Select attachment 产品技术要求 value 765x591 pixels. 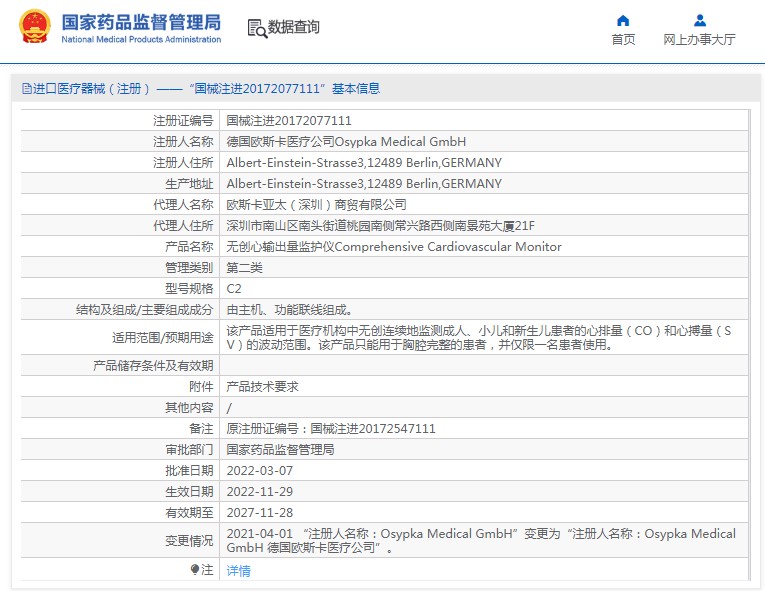point(262,387)
